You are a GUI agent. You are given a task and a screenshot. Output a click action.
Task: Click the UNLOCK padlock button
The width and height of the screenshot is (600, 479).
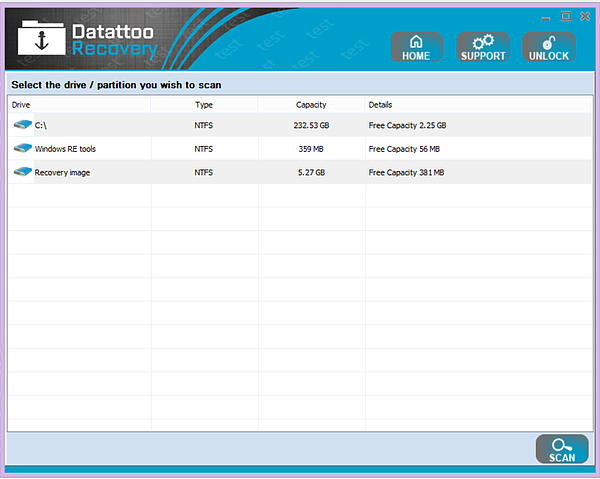[x=549, y=47]
